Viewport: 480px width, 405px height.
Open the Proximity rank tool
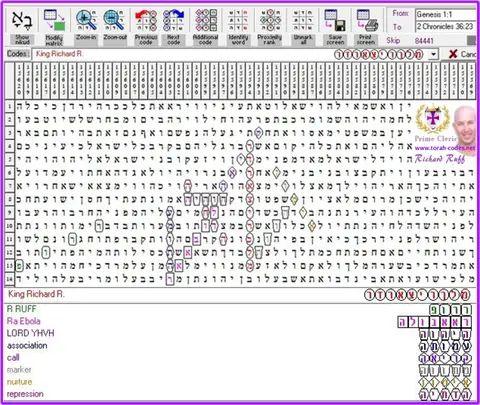point(270,27)
